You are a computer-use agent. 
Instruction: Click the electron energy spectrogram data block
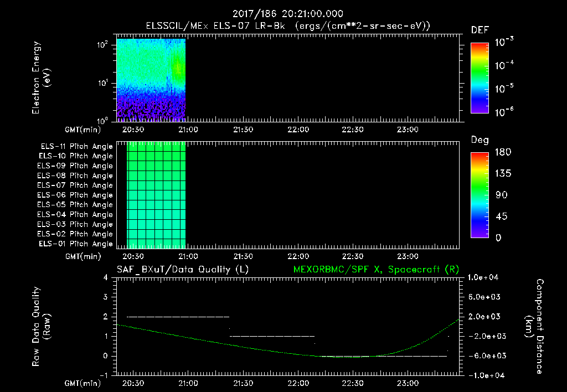coord(151,79)
